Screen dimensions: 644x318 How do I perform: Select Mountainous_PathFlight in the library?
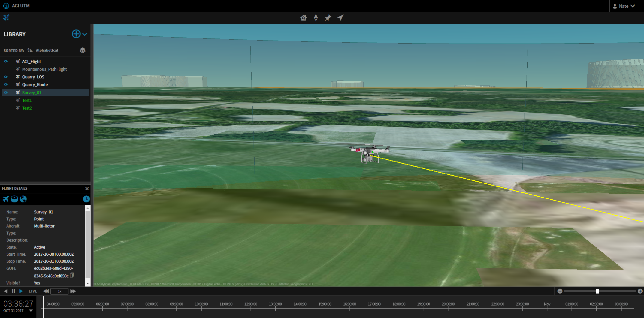[x=44, y=69]
